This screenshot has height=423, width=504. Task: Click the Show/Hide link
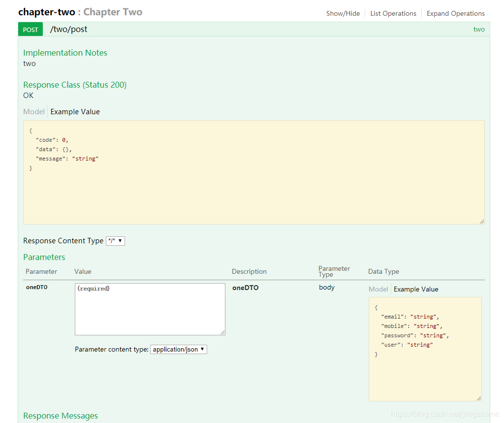coord(343,13)
